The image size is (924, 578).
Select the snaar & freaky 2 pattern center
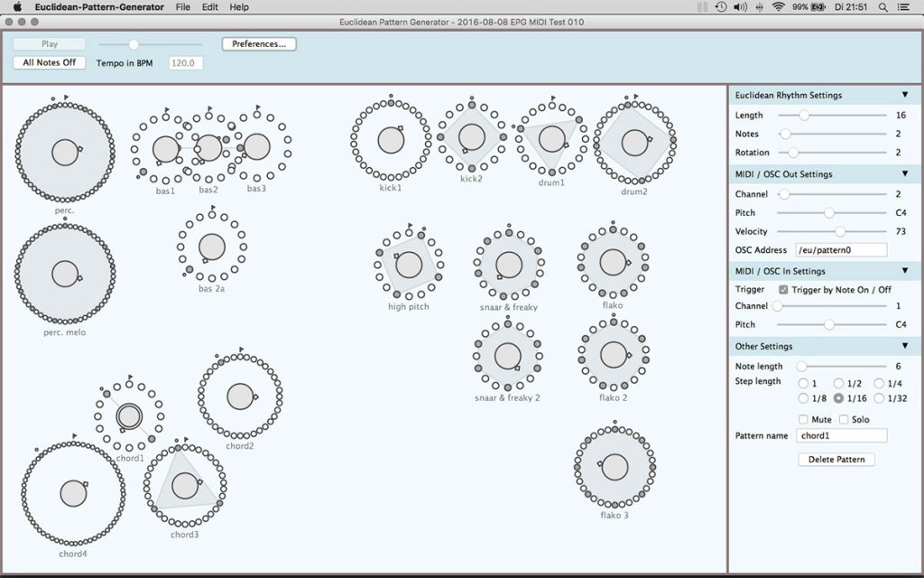pos(508,356)
